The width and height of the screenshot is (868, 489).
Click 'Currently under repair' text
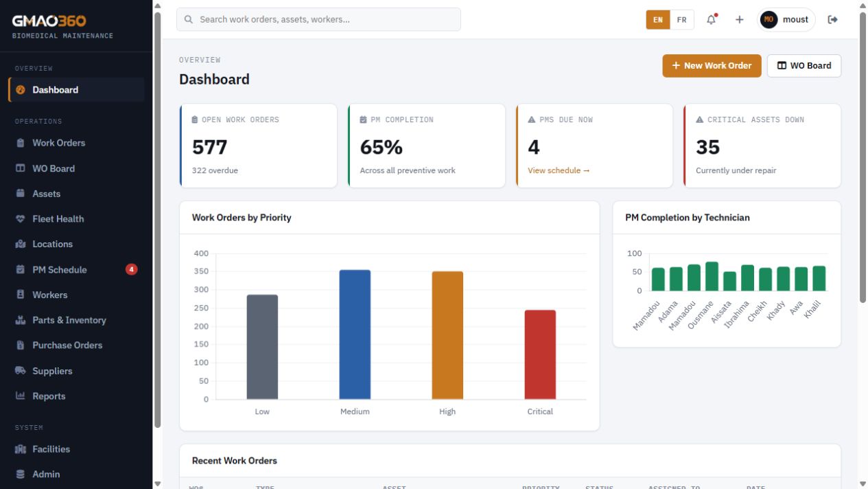(x=736, y=170)
